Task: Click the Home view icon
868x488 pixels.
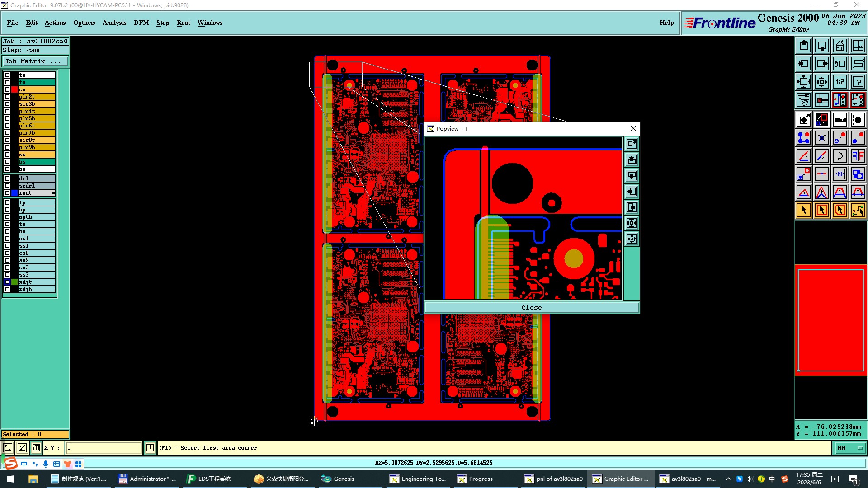Action: (840, 46)
